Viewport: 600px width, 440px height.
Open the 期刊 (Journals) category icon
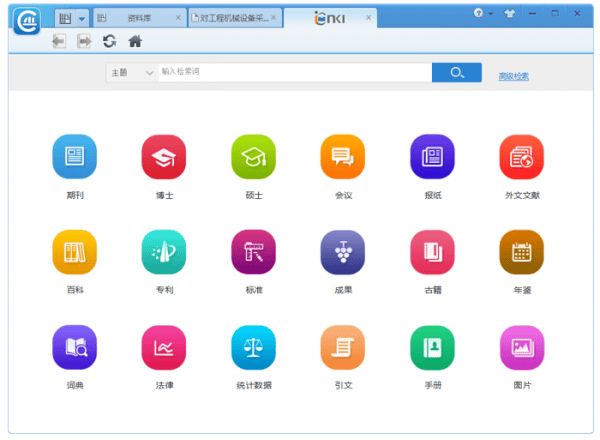(x=74, y=156)
